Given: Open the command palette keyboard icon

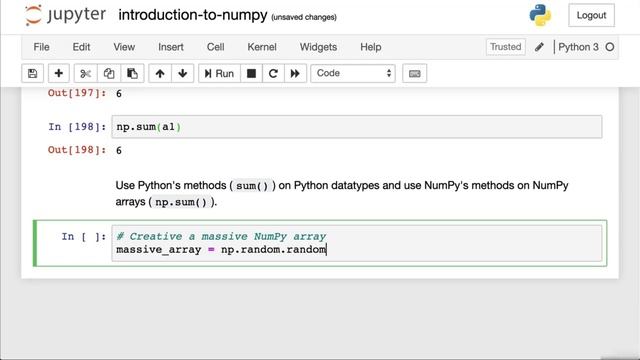Looking at the screenshot, I should pyautogui.click(x=414, y=73).
